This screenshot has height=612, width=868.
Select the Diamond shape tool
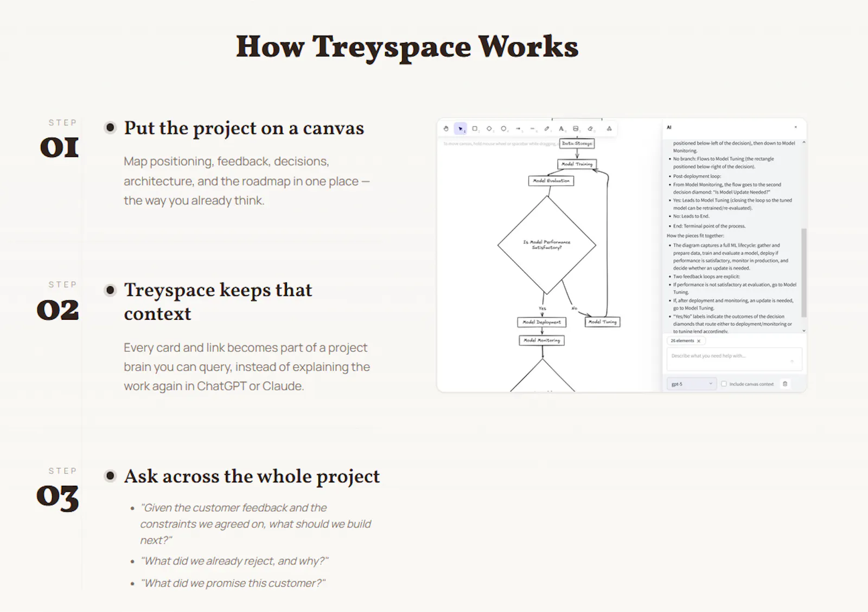click(x=489, y=128)
